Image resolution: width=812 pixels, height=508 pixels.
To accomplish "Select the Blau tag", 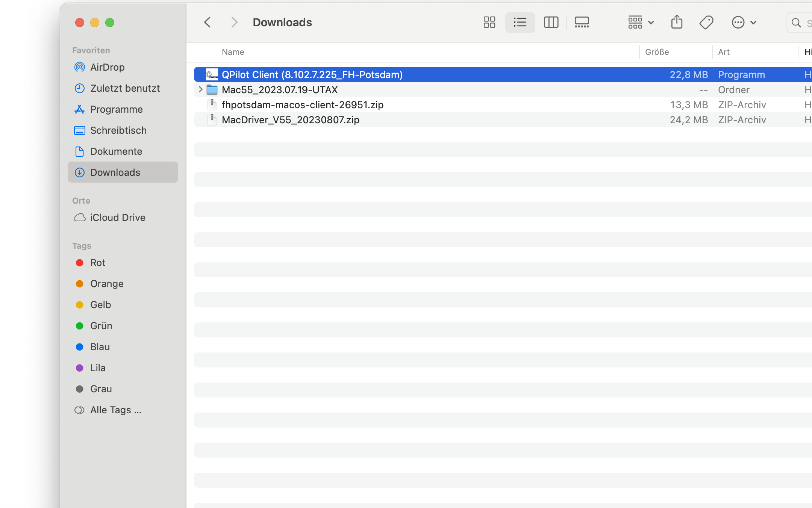I will tap(123, 346).
